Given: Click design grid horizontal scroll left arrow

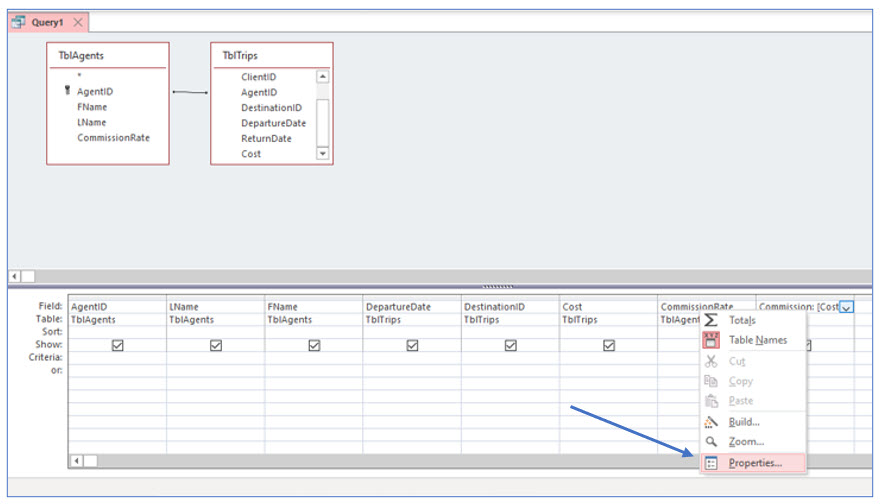Looking at the screenshot, I should point(77,461).
